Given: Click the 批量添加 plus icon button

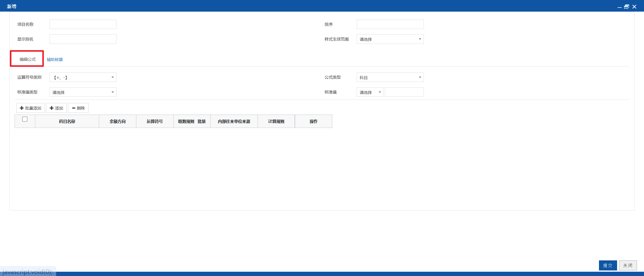Looking at the screenshot, I should (x=30, y=108).
